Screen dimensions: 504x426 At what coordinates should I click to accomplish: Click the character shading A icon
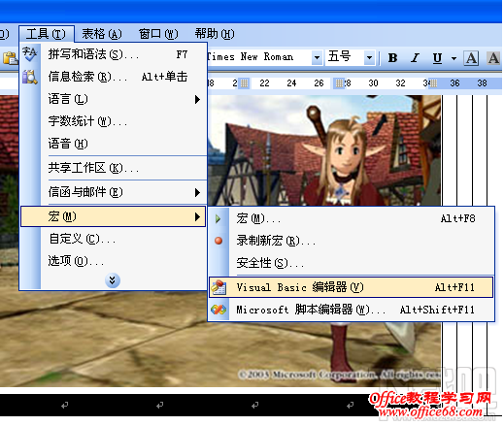click(494, 58)
